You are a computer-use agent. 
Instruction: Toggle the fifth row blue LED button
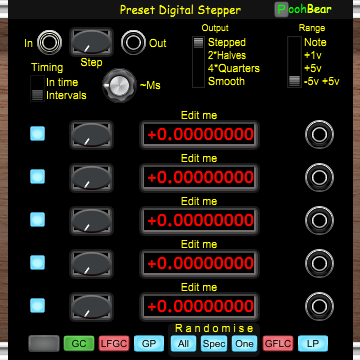pos(37,305)
